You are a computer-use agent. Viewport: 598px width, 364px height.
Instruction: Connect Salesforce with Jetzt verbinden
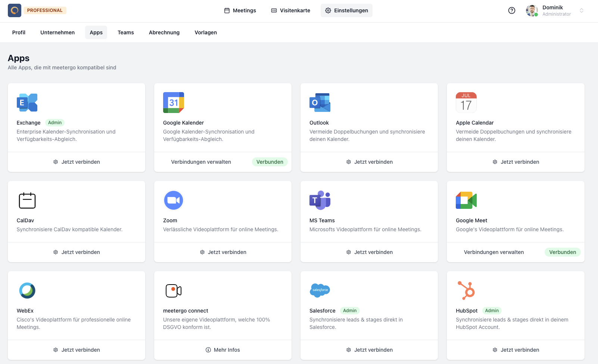click(x=369, y=350)
